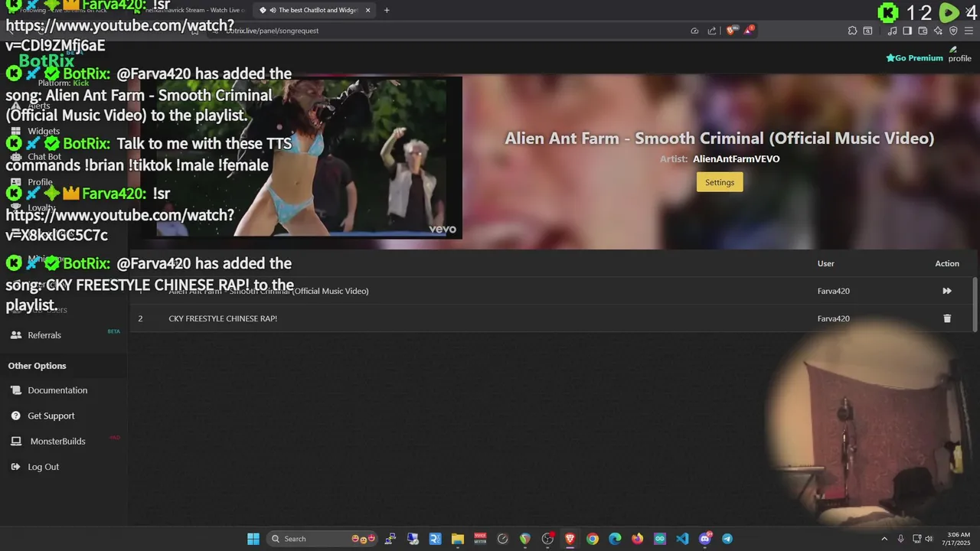
Task: Open Google Chrome from the taskbar
Action: [593, 539]
